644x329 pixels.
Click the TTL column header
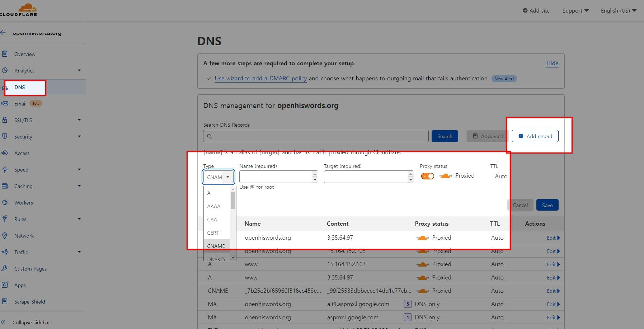click(x=495, y=224)
